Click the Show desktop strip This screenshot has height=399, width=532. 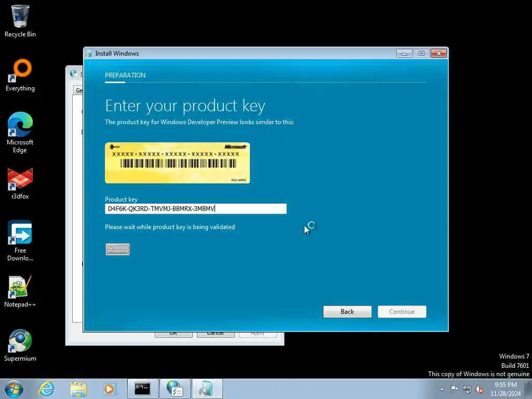click(x=528, y=389)
